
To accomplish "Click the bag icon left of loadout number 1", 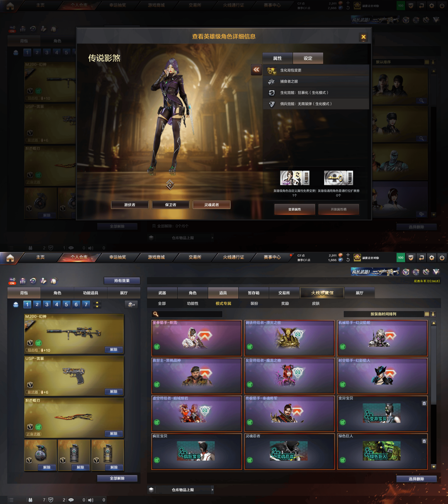I will (x=16, y=304).
